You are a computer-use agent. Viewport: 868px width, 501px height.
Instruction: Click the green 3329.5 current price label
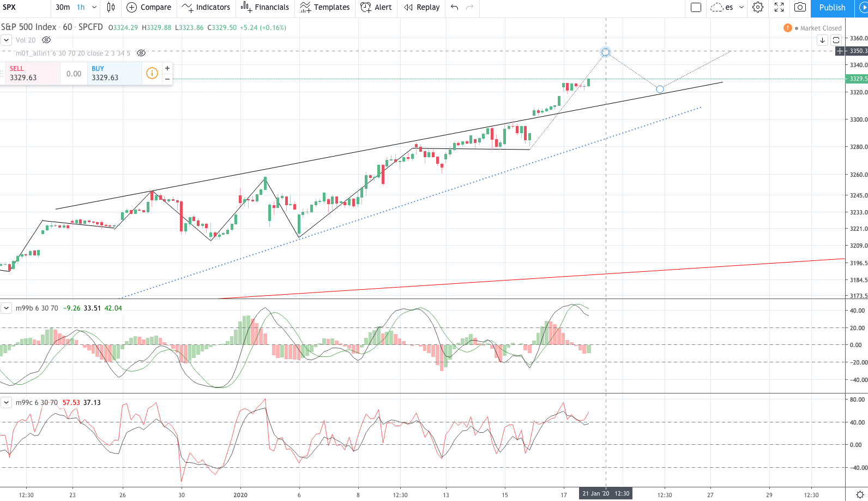857,79
